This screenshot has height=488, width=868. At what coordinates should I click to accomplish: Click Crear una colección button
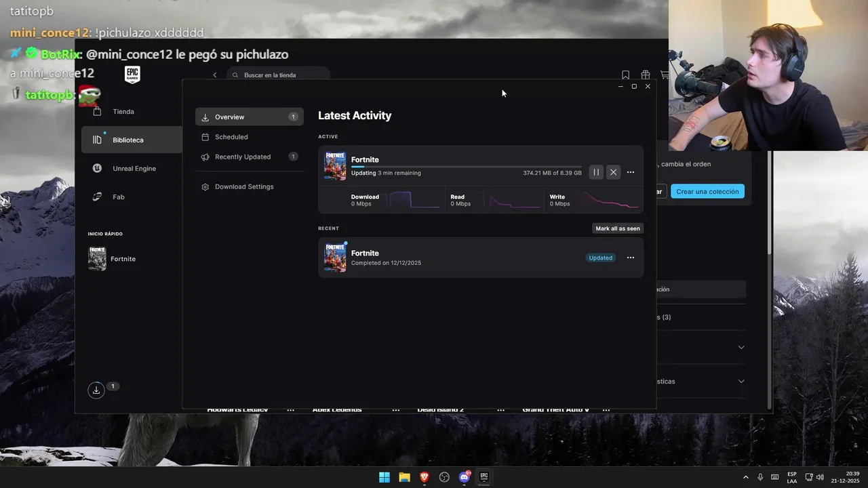tap(707, 191)
